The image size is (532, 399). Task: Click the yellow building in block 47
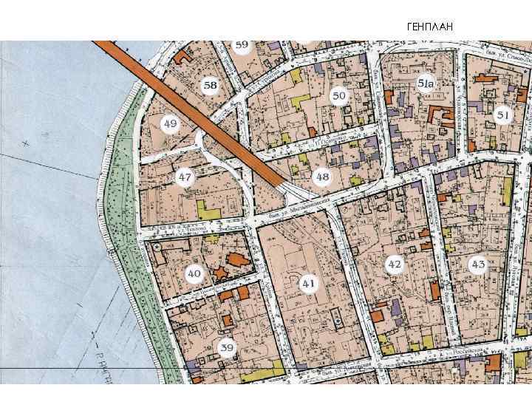point(208,211)
